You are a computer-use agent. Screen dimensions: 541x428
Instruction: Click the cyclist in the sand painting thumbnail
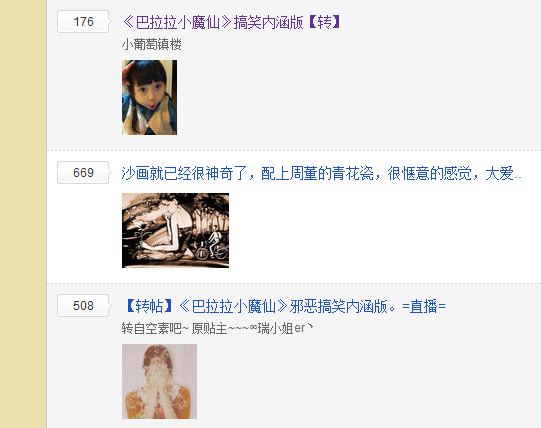[x=213, y=242]
